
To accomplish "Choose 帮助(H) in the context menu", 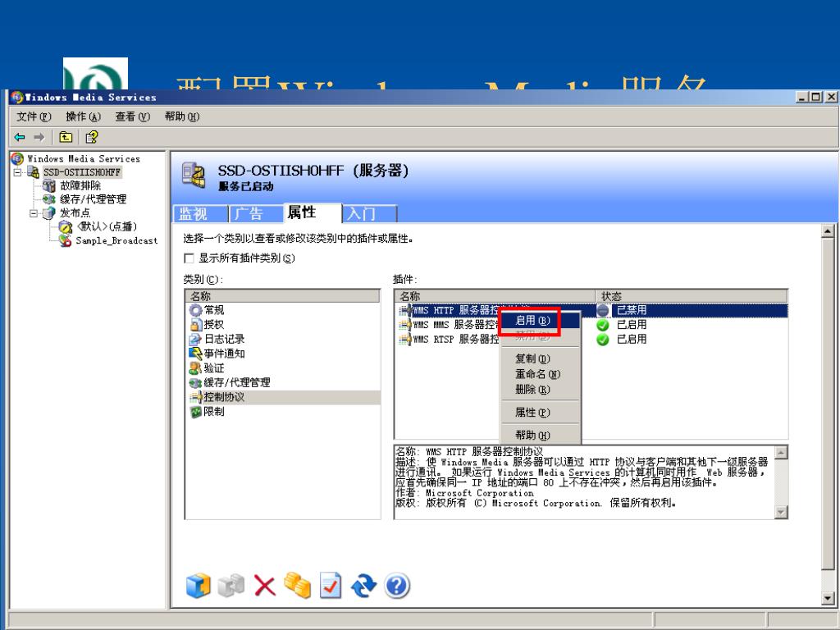I will [540, 435].
